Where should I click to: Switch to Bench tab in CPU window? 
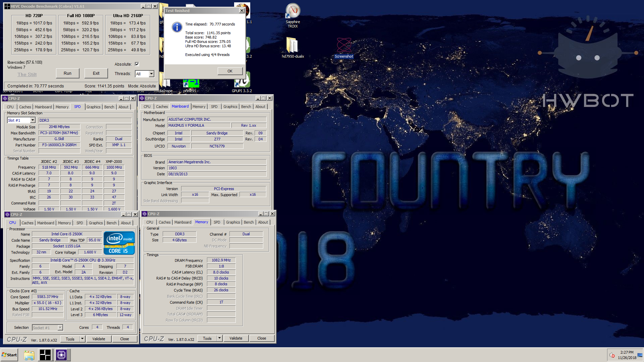click(112, 223)
